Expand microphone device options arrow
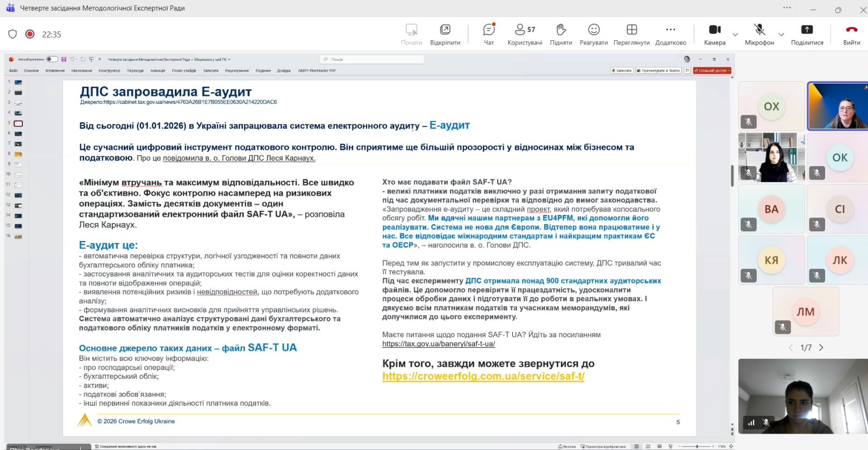This screenshot has height=450, width=868. tap(781, 35)
